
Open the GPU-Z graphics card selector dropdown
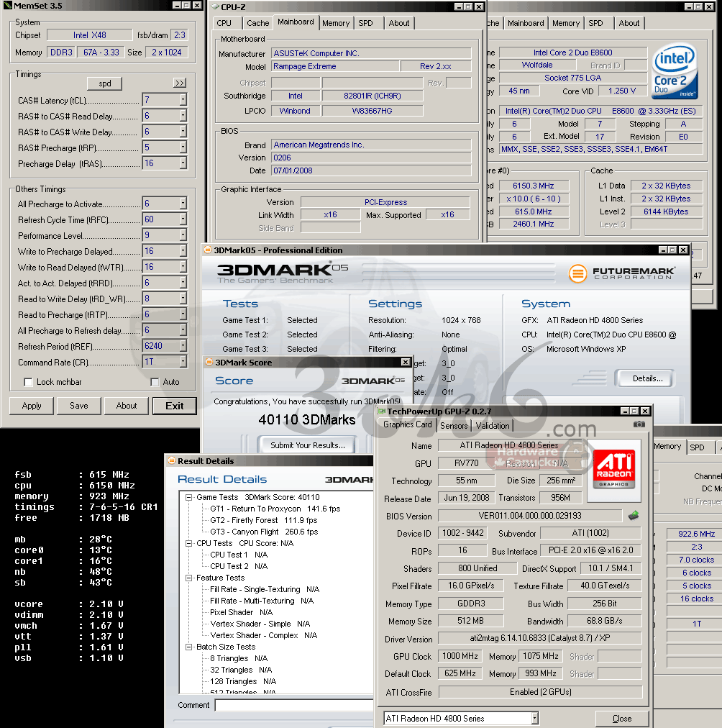point(534,718)
